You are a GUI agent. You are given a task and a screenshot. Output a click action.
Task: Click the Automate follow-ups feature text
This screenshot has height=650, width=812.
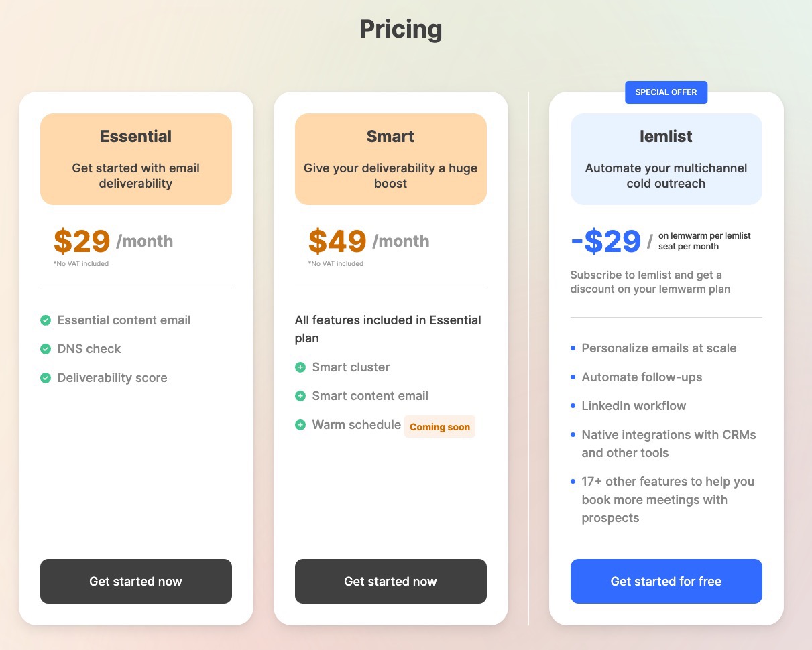(642, 377)
